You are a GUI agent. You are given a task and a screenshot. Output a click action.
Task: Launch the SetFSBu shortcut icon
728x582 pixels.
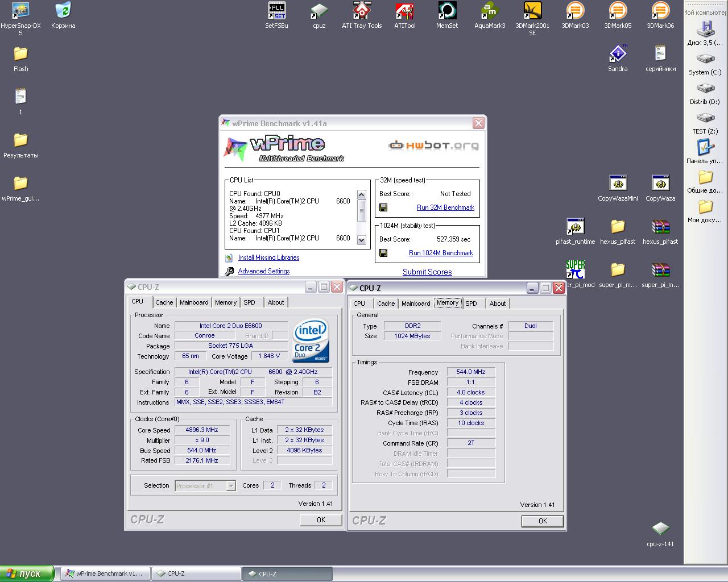[276, 10]
